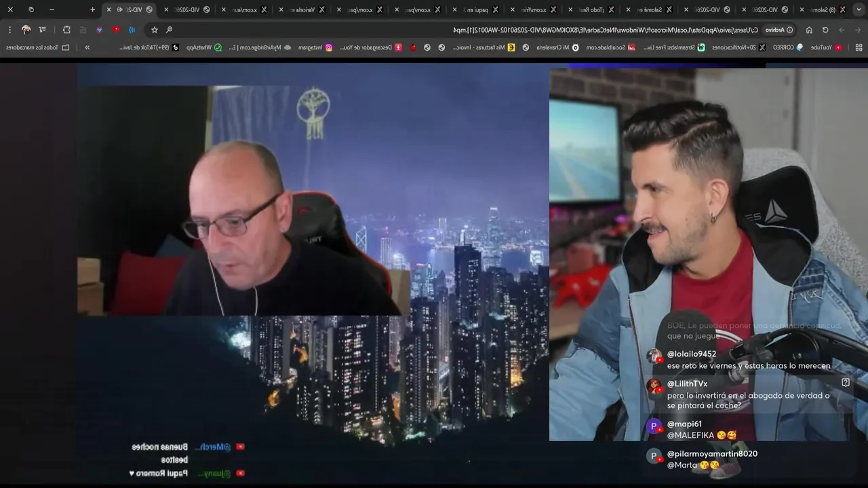Open the tab search chevron button
The image size is (868, 488).
tap(859, 9)
